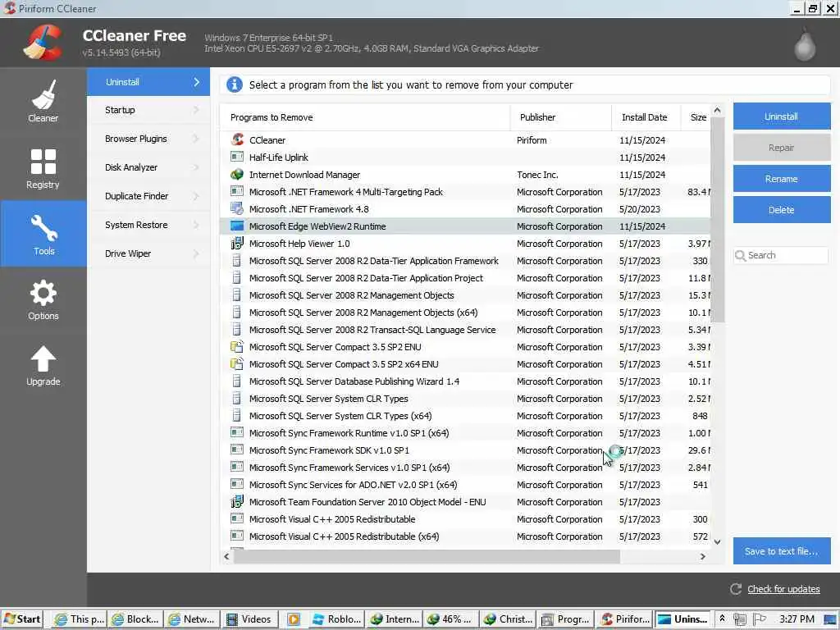Sort by Size column header
The height and width of the screenshot is (630, 840).
point(696,117)
